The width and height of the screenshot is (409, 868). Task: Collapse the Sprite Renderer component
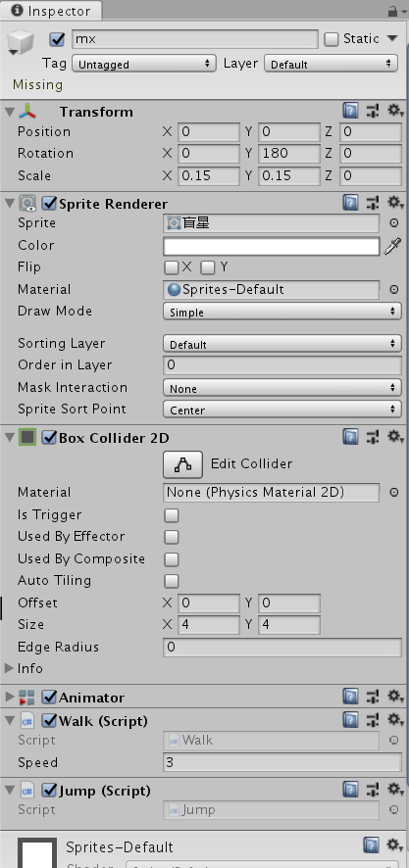tap(9, 204)
